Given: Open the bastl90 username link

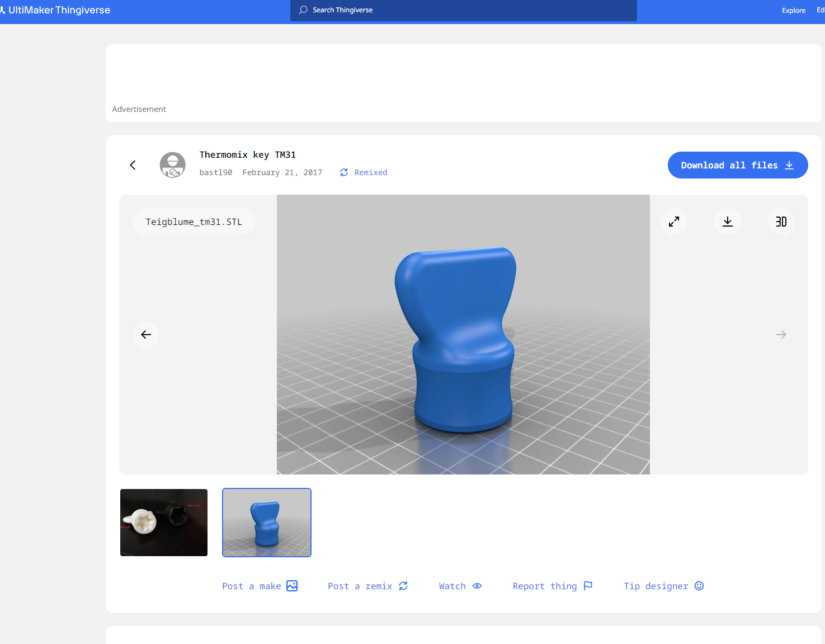Looking at the screenshot, I should (216, 172).
